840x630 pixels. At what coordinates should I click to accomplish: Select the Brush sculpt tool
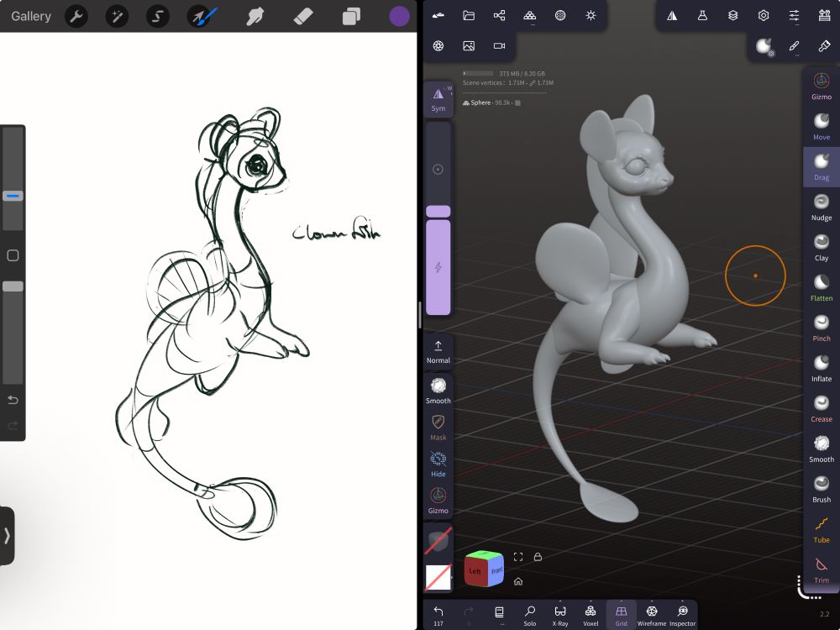click(x=822, y=489)
